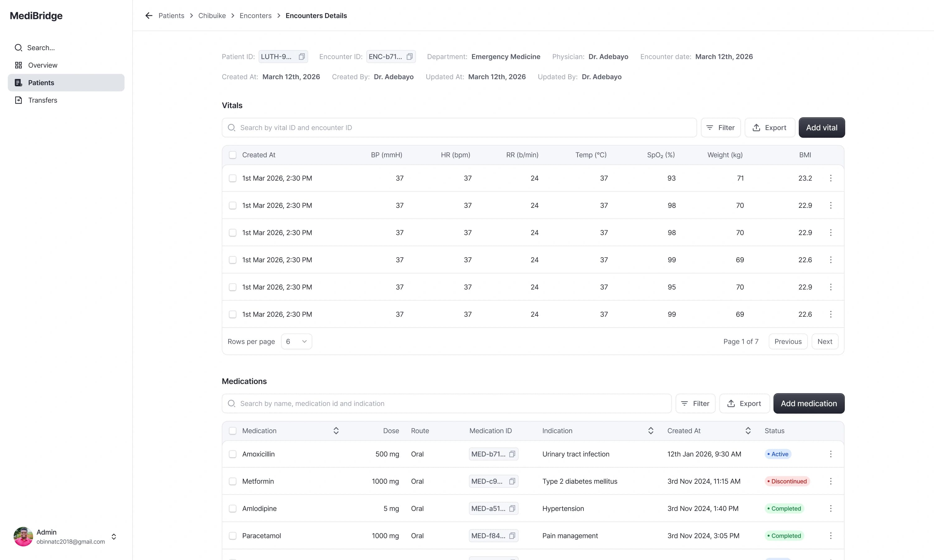This screenshot has width=934, height=560.
Task: Tick checkbox for vitals row with SpO2 93
Action: click(233, 178)
